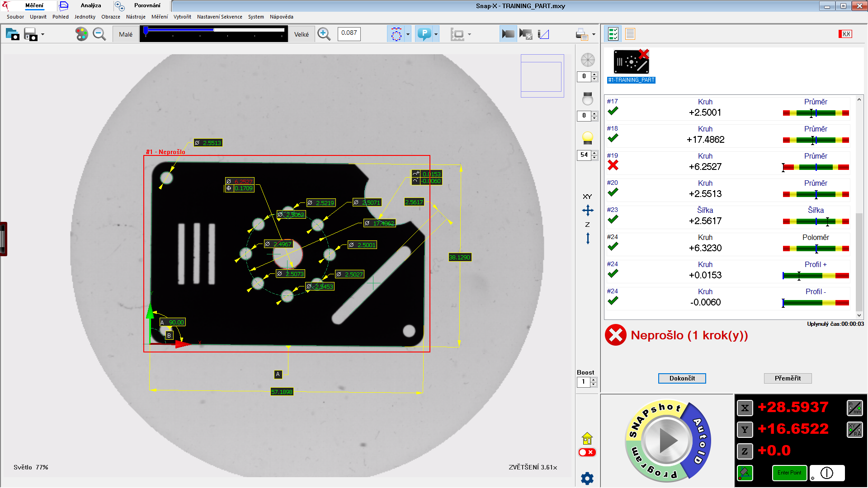Click the Malé zoom button
The height and width of the screenshot is (488, 868).
pos(126,34)
